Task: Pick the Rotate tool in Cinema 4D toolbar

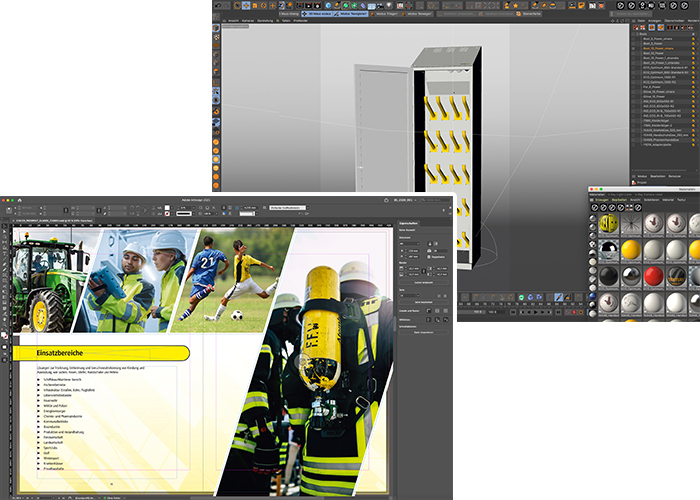Action: click(263, 6)
